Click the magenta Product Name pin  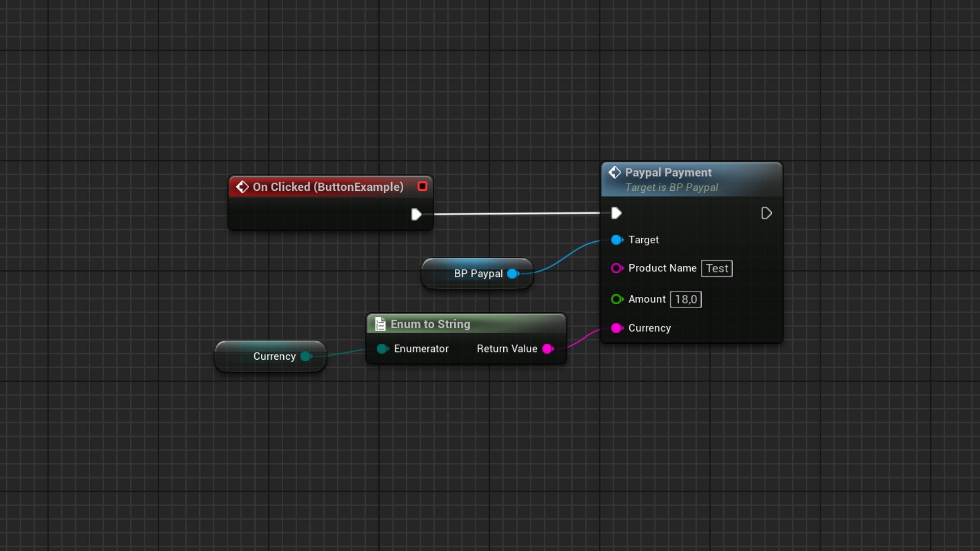[617, 268]
